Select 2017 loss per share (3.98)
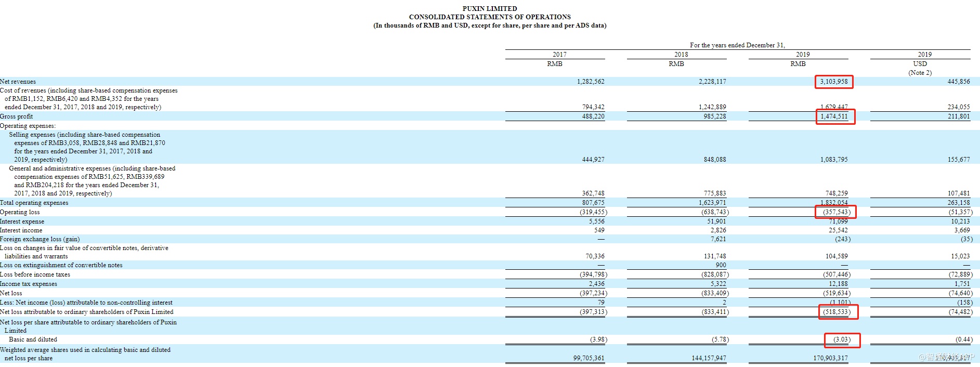 598,339
